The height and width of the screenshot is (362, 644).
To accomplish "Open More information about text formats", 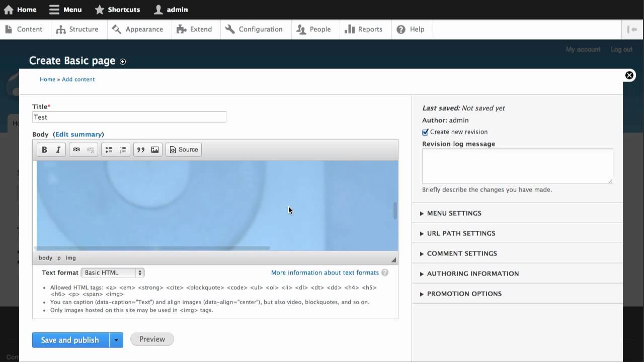I will [x=325, y=273].
